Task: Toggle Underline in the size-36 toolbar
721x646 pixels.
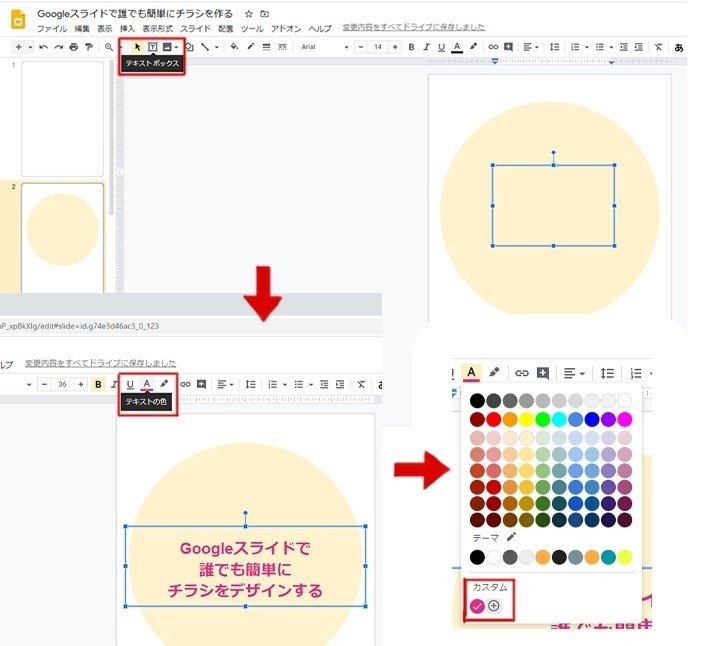Action: [x=130, y=384]
